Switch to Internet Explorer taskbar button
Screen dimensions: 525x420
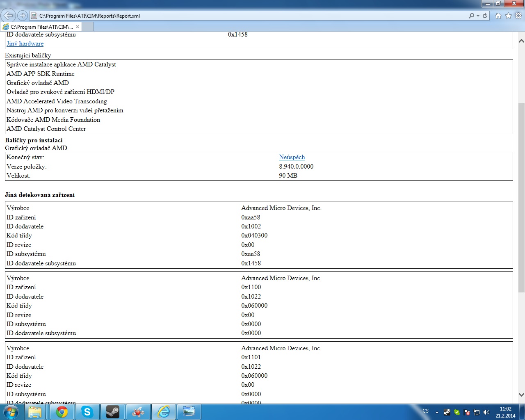[164, 411]
